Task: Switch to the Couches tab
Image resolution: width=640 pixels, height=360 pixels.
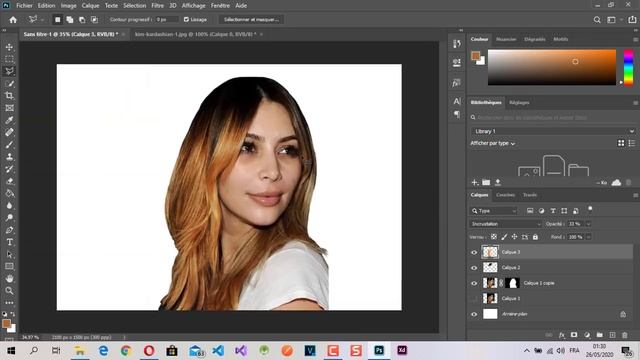Action: (x=505, y=195)
